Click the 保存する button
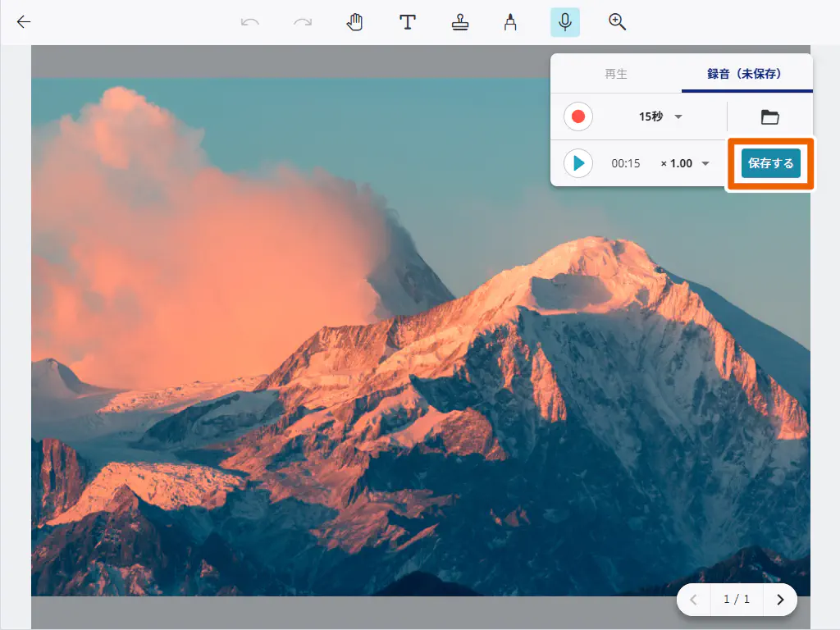The image size is (840, 630). 770,163
